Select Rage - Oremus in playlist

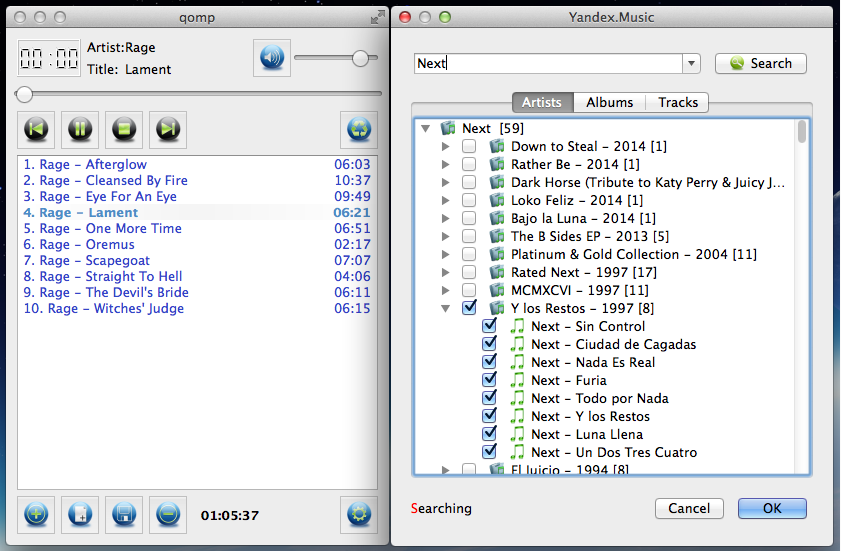click(197, 244)
